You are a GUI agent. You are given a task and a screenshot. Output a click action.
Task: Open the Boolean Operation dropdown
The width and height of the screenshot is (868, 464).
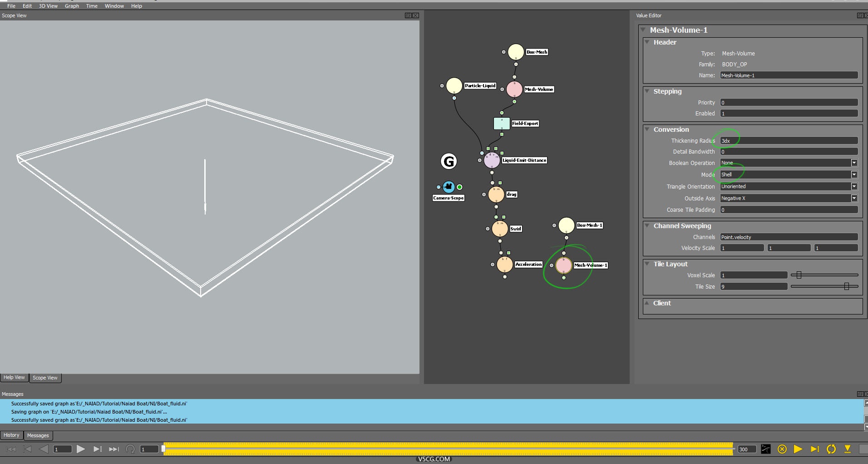[x=789, y=163]
